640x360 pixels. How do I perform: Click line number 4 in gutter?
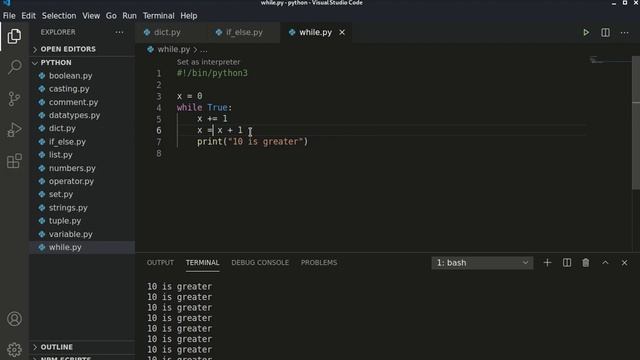tap(158, 108)
